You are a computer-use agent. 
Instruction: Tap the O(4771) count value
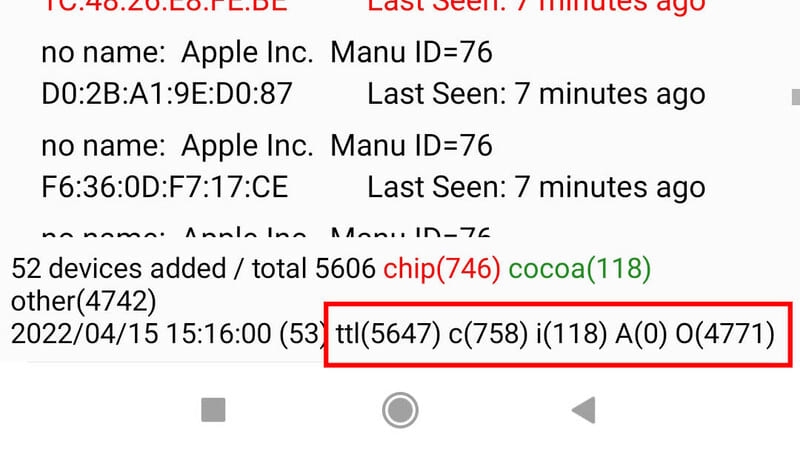pyautogui.click(x=725, y=334)
